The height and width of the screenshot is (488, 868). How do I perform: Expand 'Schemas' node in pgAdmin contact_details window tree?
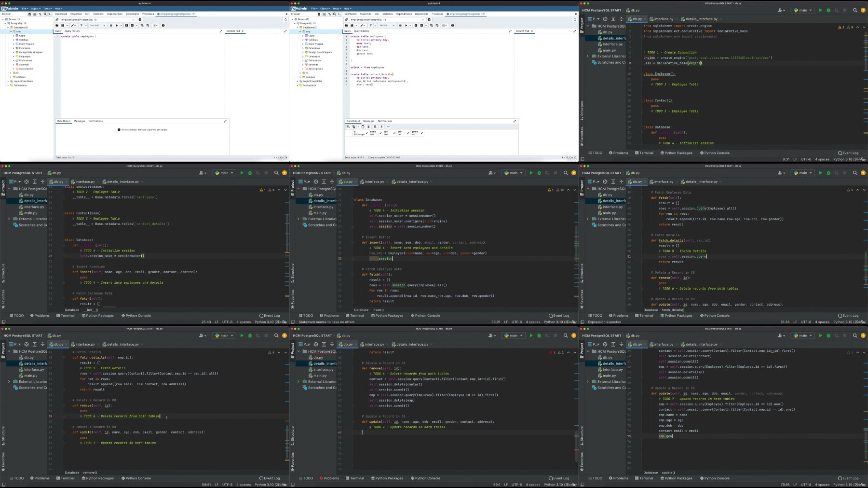[x=303, y=65]
